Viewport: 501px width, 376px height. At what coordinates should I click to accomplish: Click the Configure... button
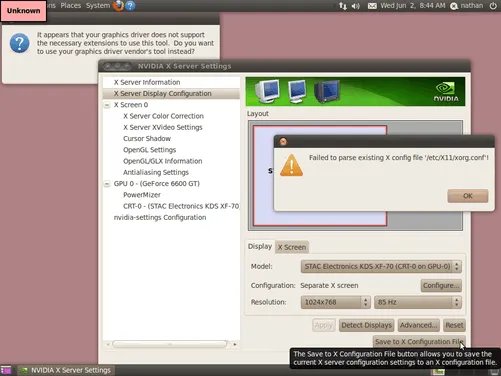point(441,285)
